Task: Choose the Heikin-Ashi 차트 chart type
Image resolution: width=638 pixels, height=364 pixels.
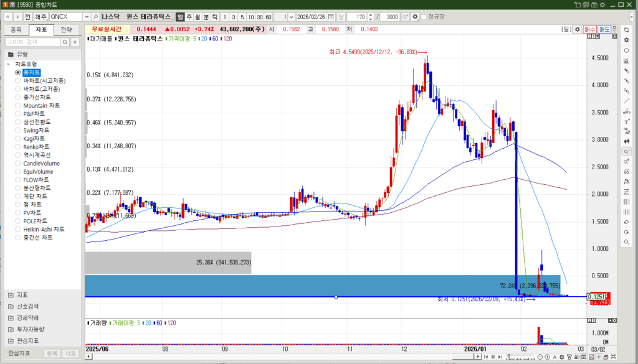Action: pyautogui.click(x=18, y=229)
